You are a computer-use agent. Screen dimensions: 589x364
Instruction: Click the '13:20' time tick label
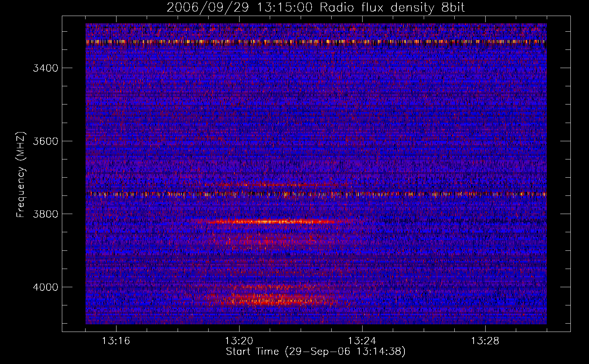(x=239, y=341)
